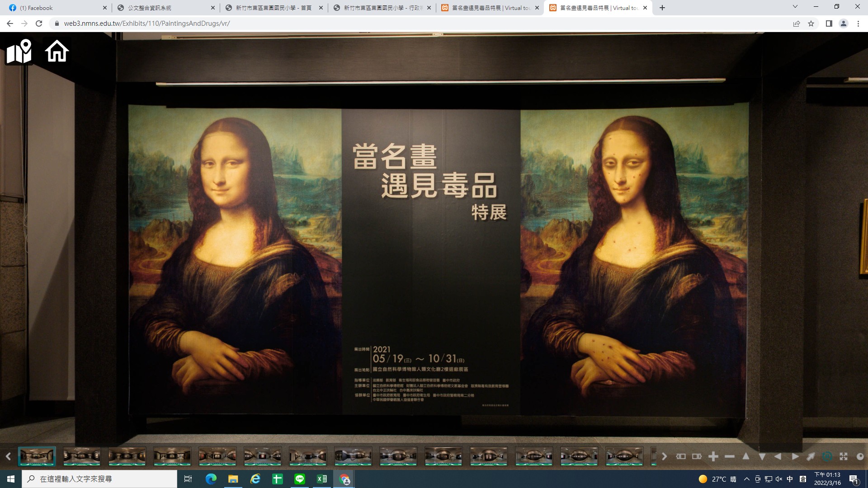Launch Microsoft Edge from the taskbar

(211, 479)
